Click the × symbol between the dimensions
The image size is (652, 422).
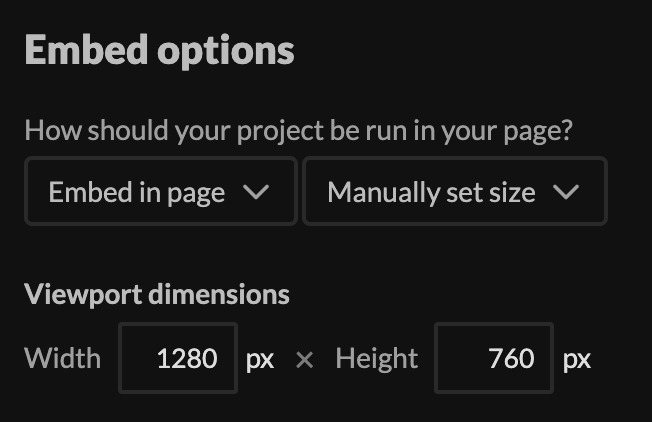[x=305, y=359]
